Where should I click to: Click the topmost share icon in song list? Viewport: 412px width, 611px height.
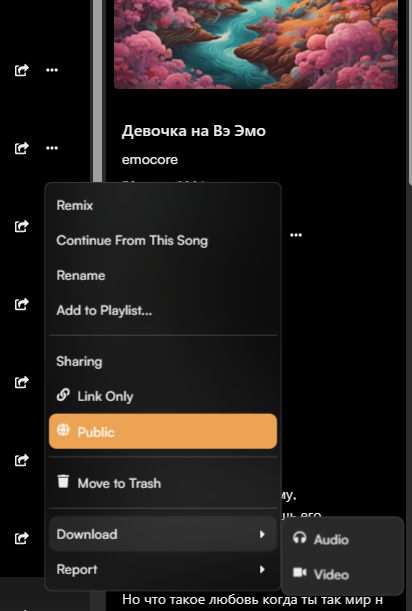tap(21, 70)
